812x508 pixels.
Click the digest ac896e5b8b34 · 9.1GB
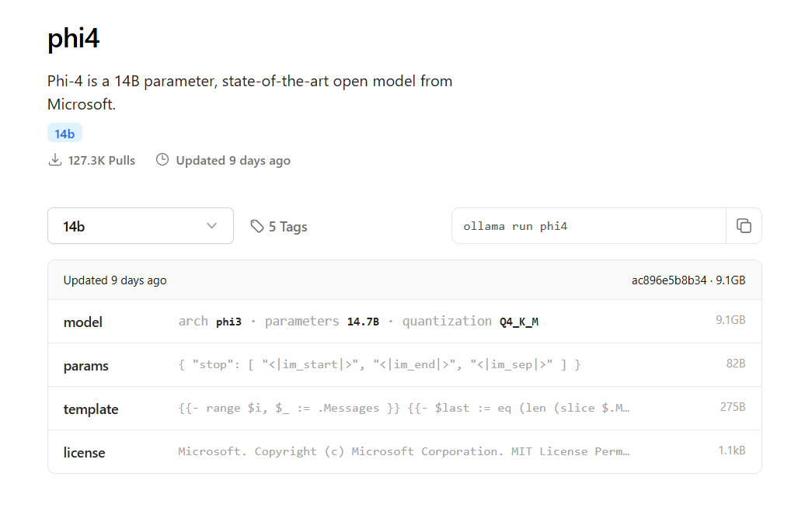coord(688,280)
